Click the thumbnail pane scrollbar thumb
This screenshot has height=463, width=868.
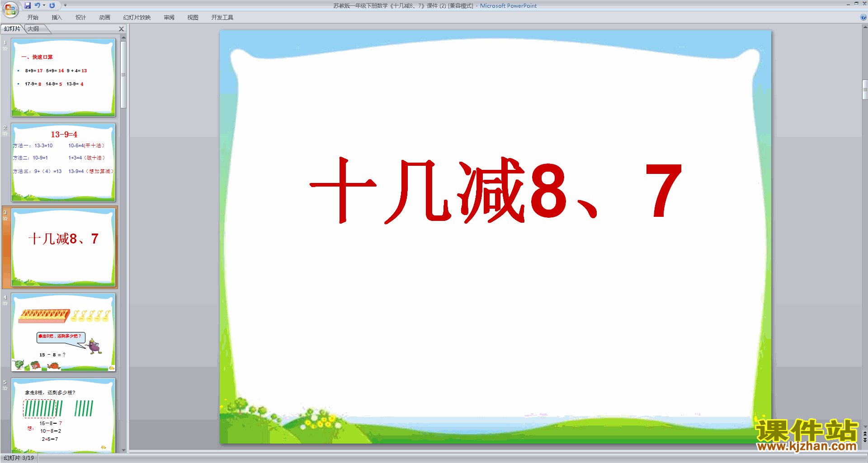(123, 75)
